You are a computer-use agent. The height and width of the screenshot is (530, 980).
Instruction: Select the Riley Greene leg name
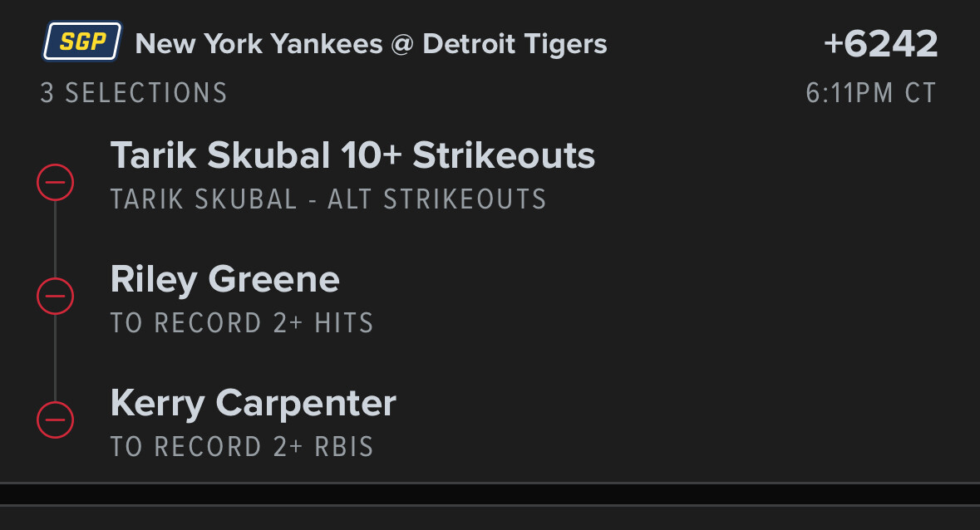pos(224,279)
